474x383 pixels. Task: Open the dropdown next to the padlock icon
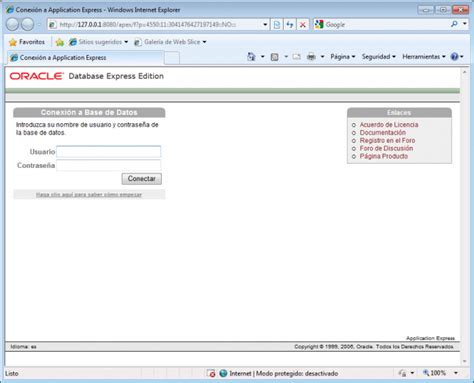pyautogui.click(x=412, y=373)
